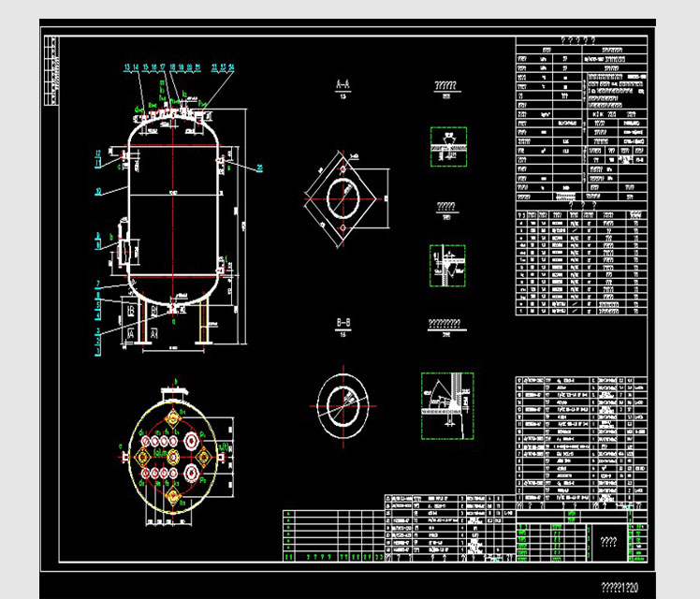Click the '? ? ? ? ?' header of the top-right table
Viewport: 700px width, 599px height.
tap(578, 40)
